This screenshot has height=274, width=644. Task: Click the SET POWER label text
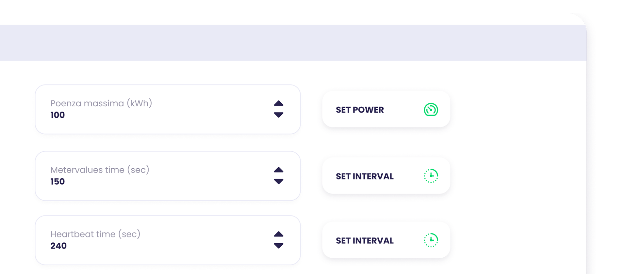[x=360, y=110]
